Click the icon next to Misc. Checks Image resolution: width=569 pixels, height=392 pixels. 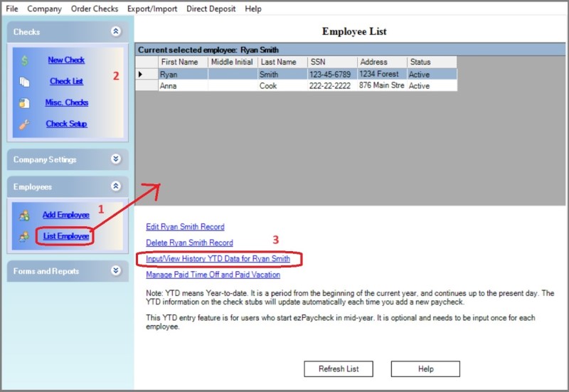tap(25, 102)
